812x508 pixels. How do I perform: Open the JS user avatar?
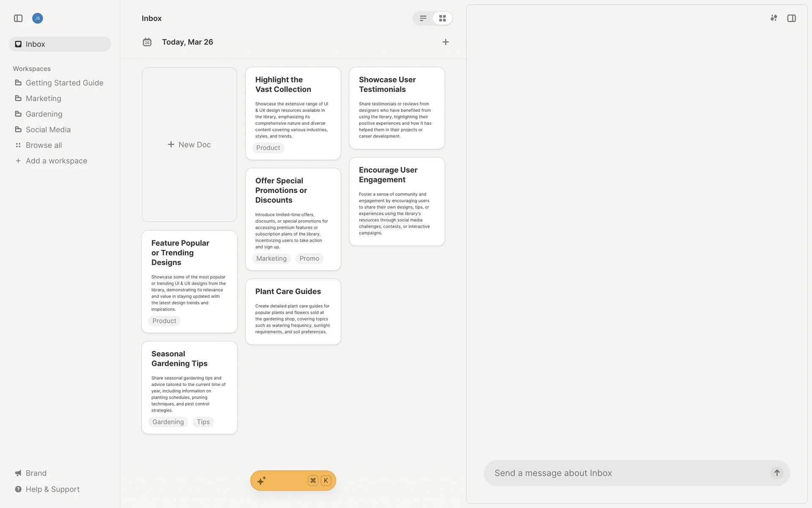(38, 18)
